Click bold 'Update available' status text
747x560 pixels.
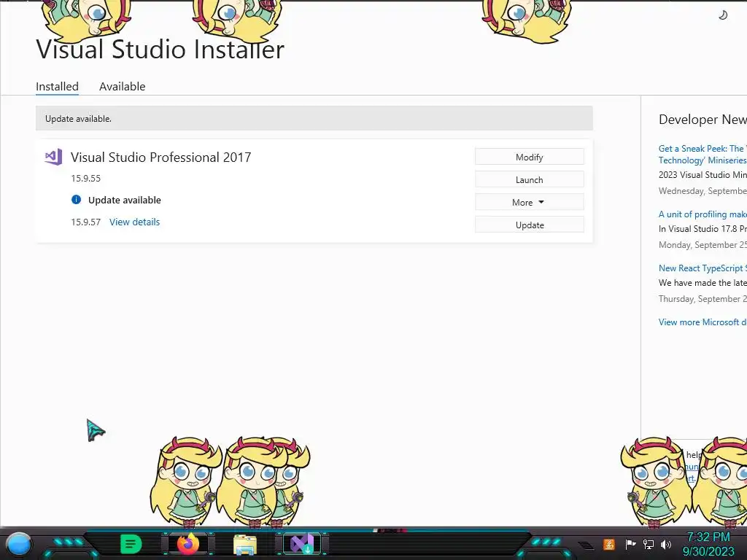(x=124, y=200)
